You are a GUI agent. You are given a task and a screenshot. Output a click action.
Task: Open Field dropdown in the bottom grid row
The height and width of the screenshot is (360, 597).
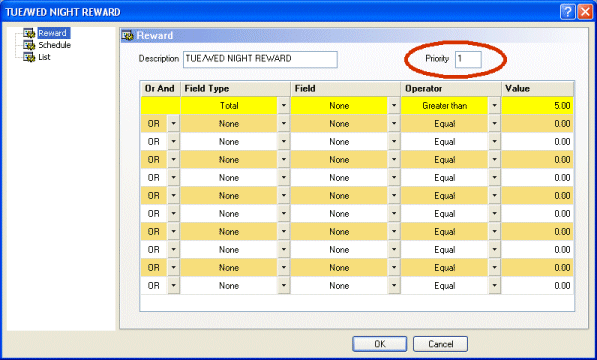pyautogui.click(x=394, y=286)
